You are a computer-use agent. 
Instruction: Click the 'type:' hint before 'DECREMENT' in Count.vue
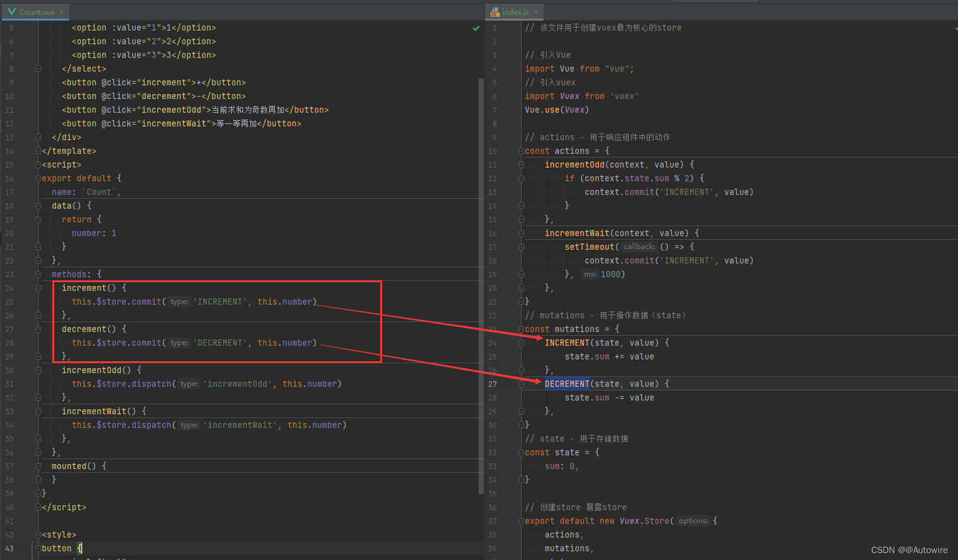(180, 343)
